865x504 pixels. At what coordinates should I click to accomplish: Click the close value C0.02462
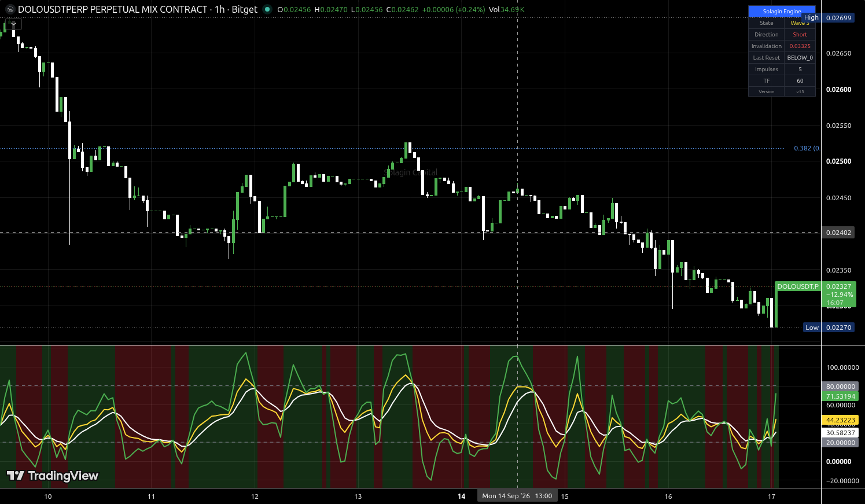click(x=402, y=10)
